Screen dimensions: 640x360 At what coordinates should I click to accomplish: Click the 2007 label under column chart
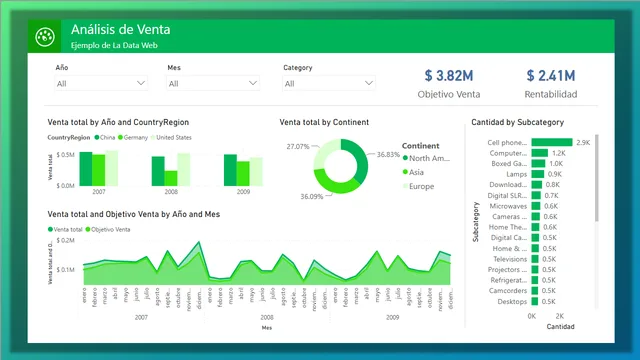(x=99, y=192)
